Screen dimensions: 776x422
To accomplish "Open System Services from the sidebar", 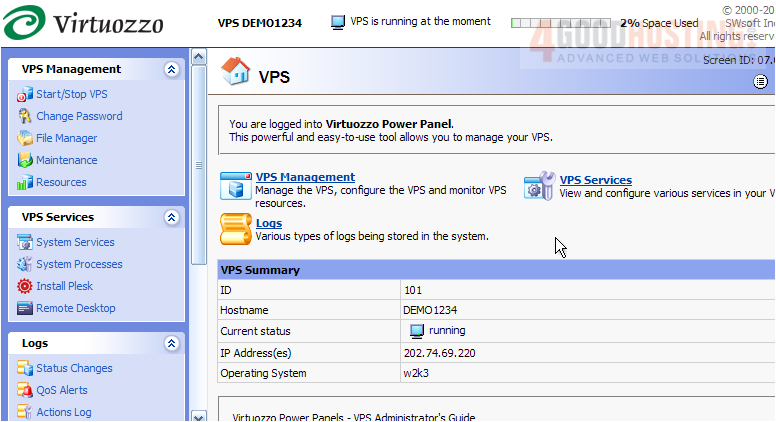I will tap(75, 242).
